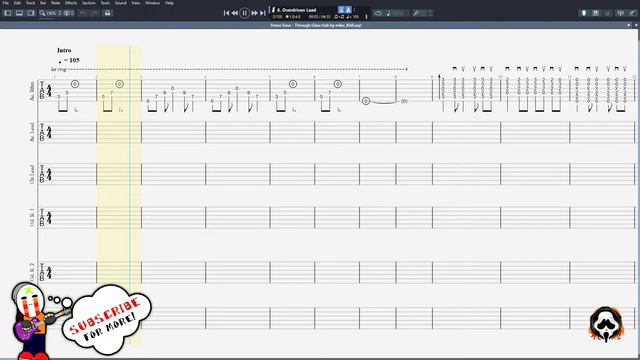Click the track instrument icon in display
Viewport: 640px width, 360px height.
(x=273, y=10)
